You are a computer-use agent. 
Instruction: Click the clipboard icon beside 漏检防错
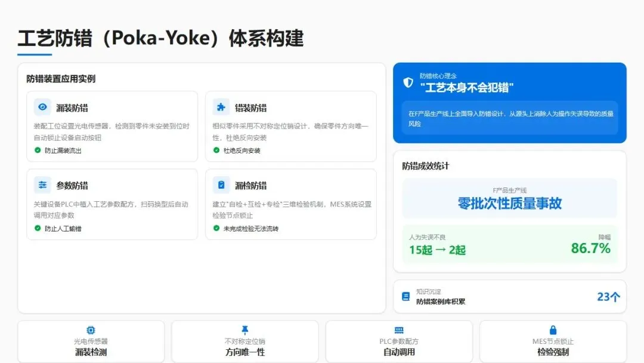coord(221,185)
